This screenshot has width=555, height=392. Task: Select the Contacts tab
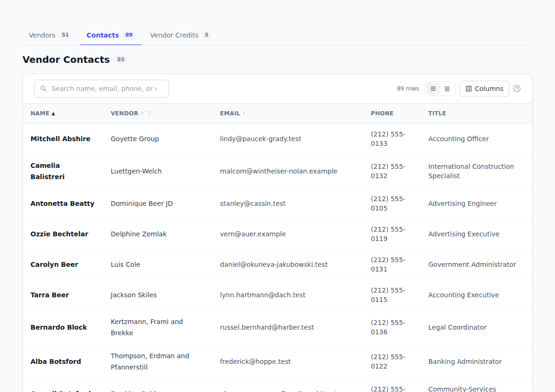coord(111,35)
